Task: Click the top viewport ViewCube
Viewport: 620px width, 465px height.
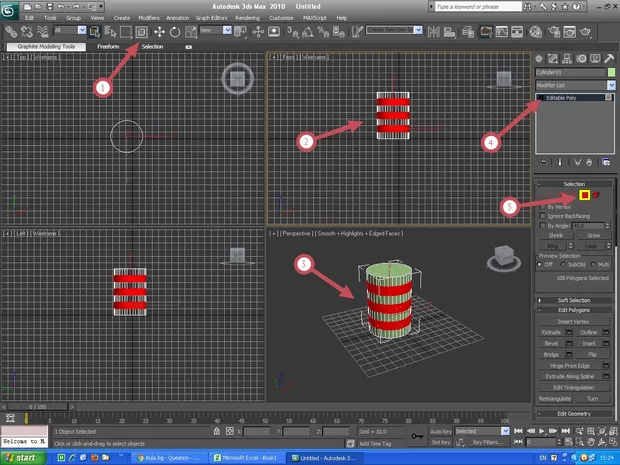Action: (x=236, y=77)
